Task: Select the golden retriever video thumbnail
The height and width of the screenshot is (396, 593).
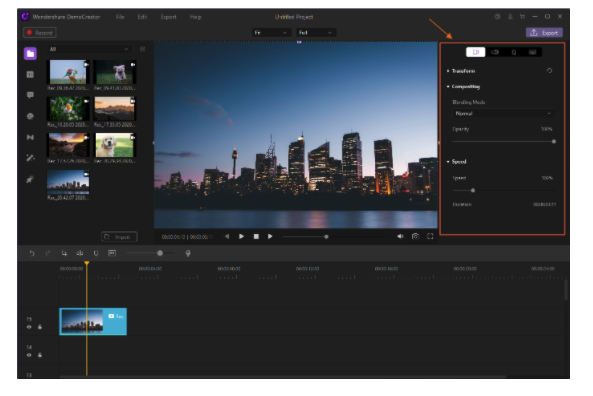Action: pos(115,145)
